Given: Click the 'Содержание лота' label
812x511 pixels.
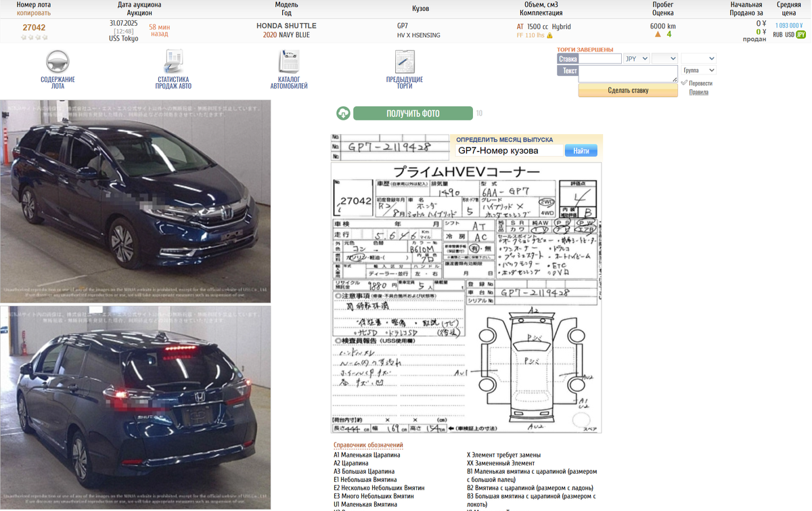Looking at the screenshot, I should [58, 83].
